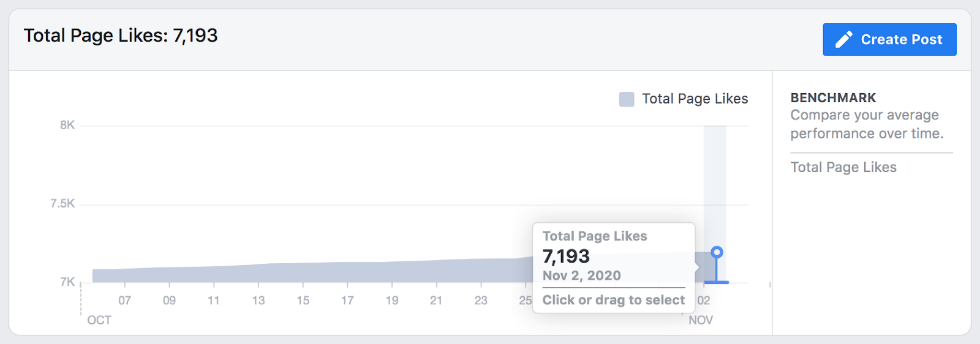Viewport: 980px width, 344px height.
Task: Pick the 13 date tick label
Action: tap(258, 301)
